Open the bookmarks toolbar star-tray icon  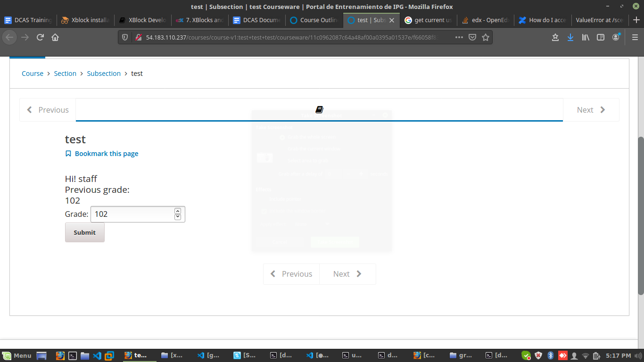pos(555,37)
